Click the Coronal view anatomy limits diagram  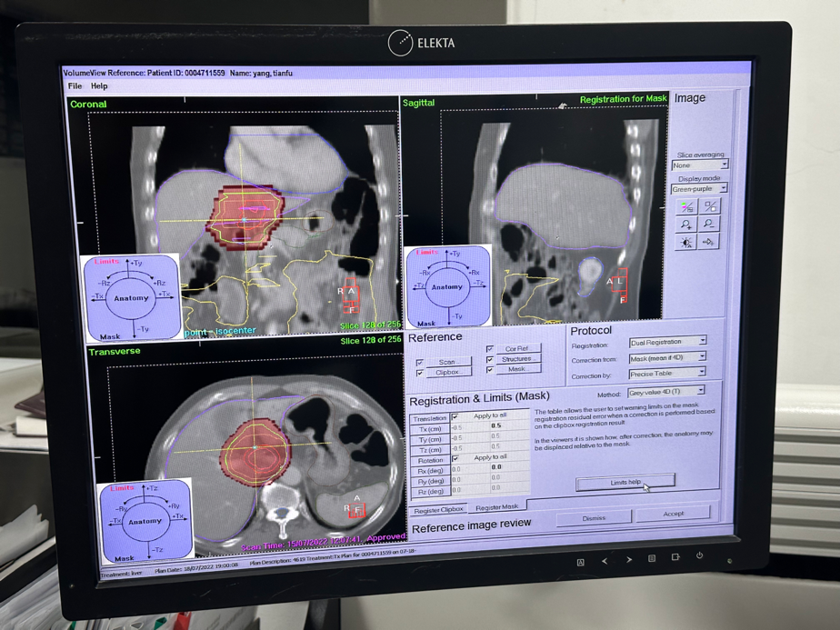(x=131, y=297)
